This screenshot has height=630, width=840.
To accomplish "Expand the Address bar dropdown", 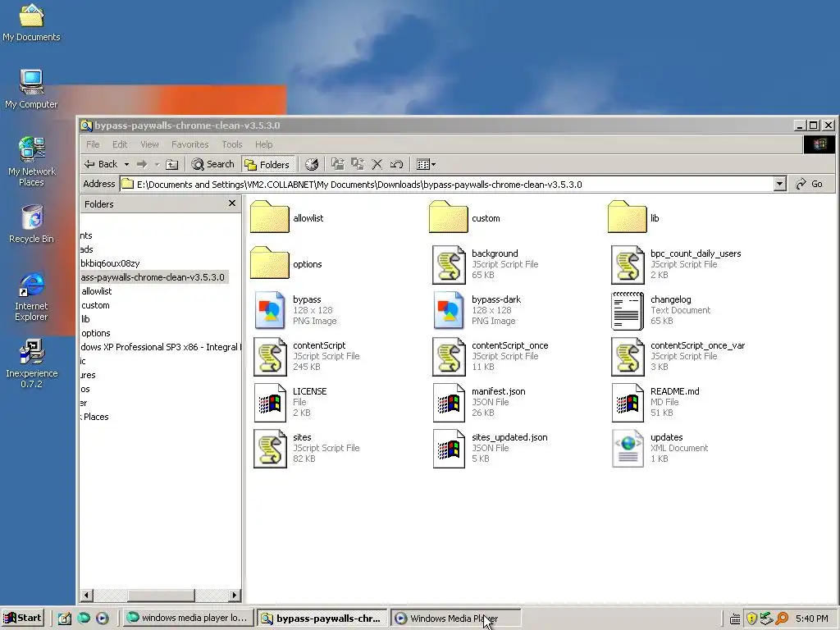I will pyautogui.click(x=780, y=184).
